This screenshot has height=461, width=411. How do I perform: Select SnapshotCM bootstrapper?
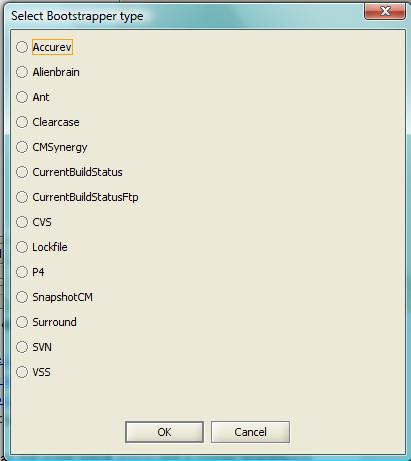pos(22,297)
